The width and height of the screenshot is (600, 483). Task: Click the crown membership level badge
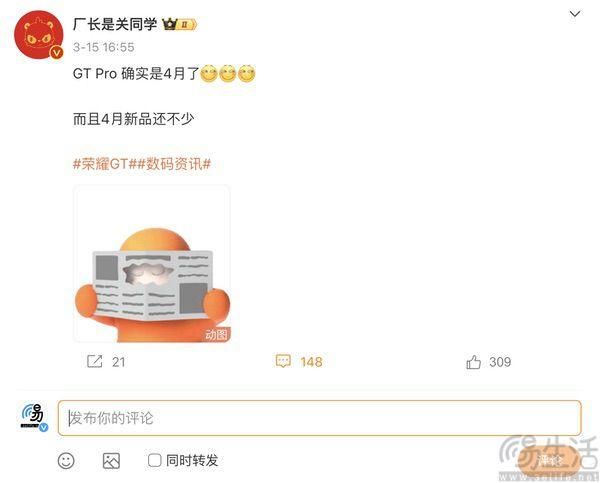179,24
